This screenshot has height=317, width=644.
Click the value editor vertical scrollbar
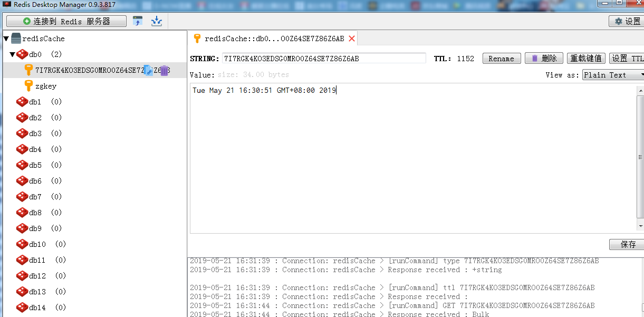click(x=640, y=158)
